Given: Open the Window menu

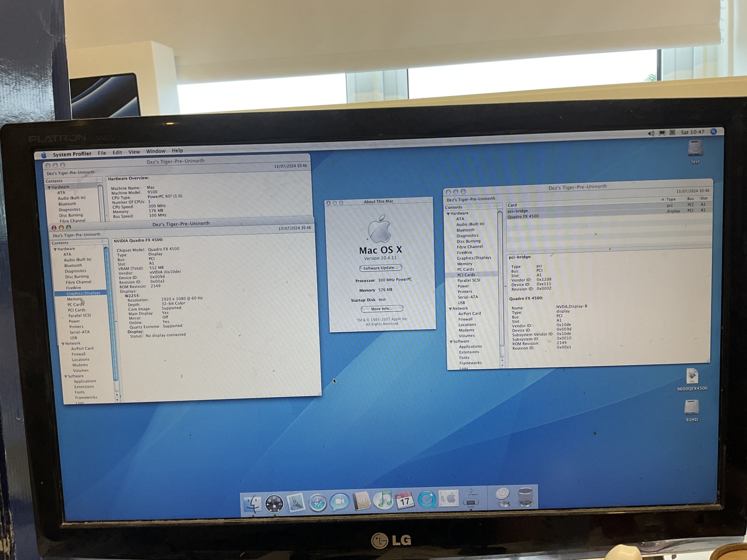Looking at the screenshot, I should coord(156,151).
